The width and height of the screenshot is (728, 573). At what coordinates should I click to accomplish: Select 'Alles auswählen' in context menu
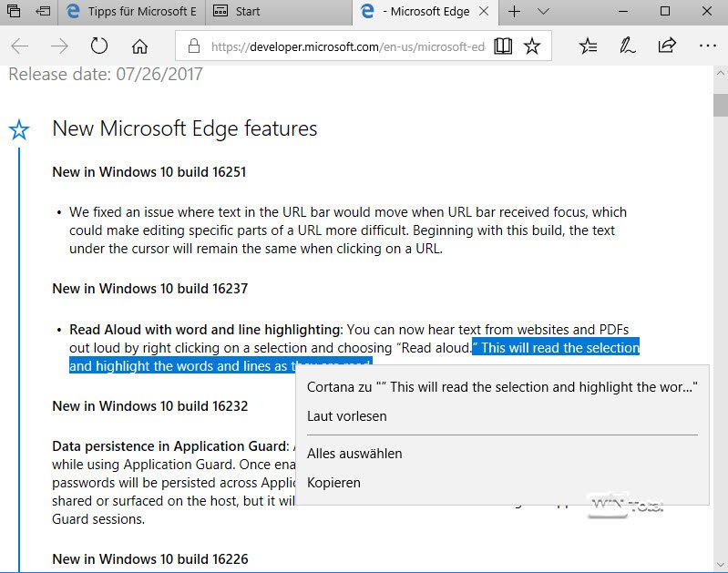(x=354, y=454)
